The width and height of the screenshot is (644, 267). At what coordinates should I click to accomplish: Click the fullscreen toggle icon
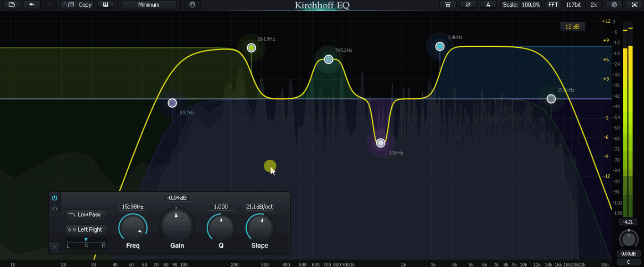[634, 5]
